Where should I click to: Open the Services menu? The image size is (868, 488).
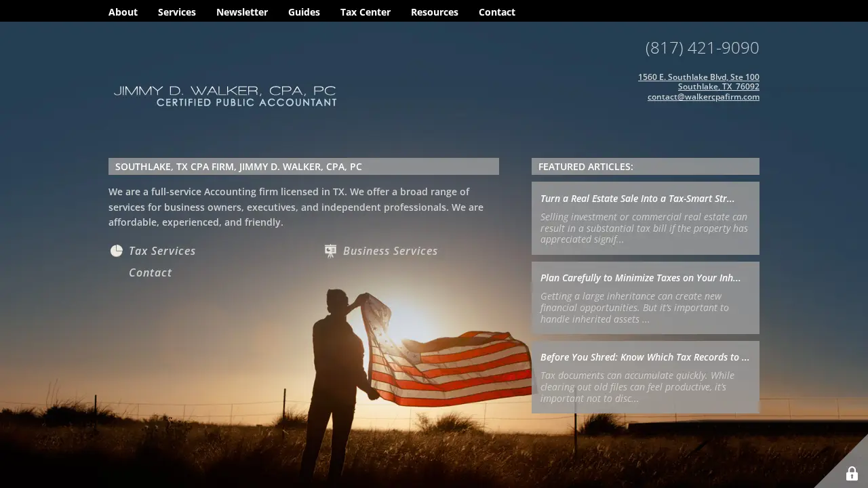point(177,12)
